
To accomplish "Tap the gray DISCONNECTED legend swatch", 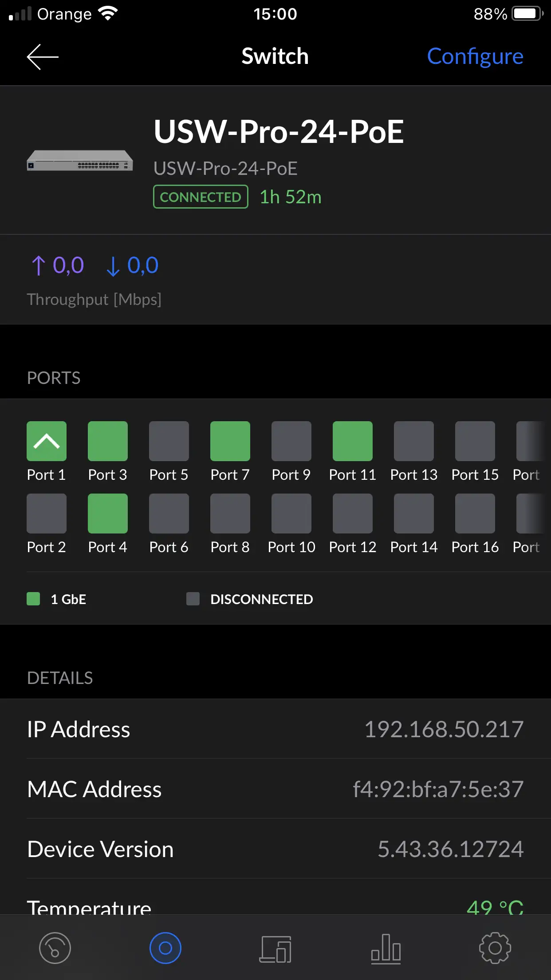I will pyautogui.click(x=193, y=599).
